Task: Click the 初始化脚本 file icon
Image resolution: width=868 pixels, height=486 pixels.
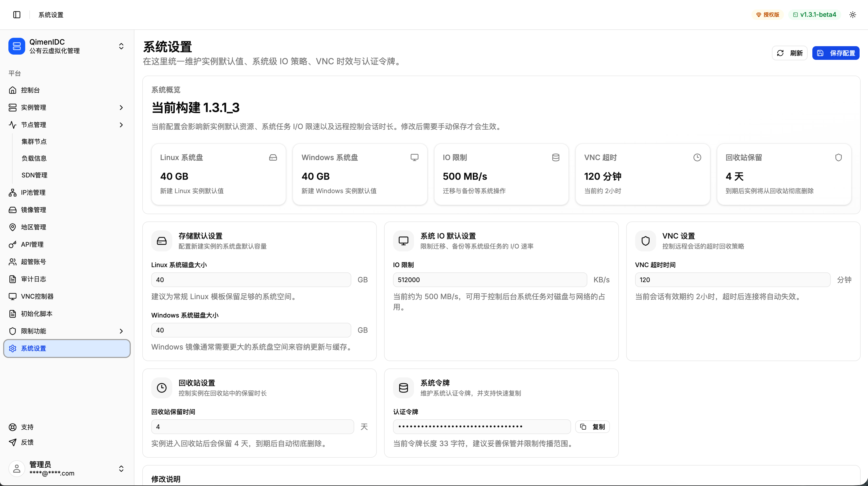Action: pos(12,314)
